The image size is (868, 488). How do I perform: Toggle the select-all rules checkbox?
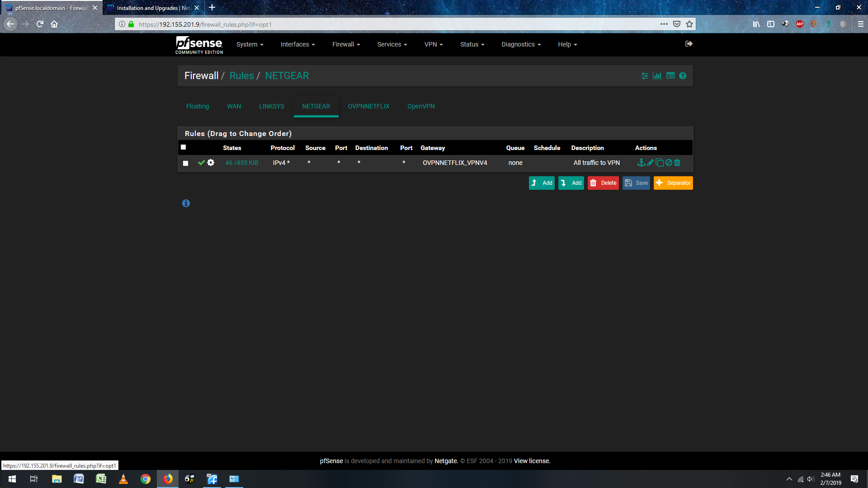point(184,147)
